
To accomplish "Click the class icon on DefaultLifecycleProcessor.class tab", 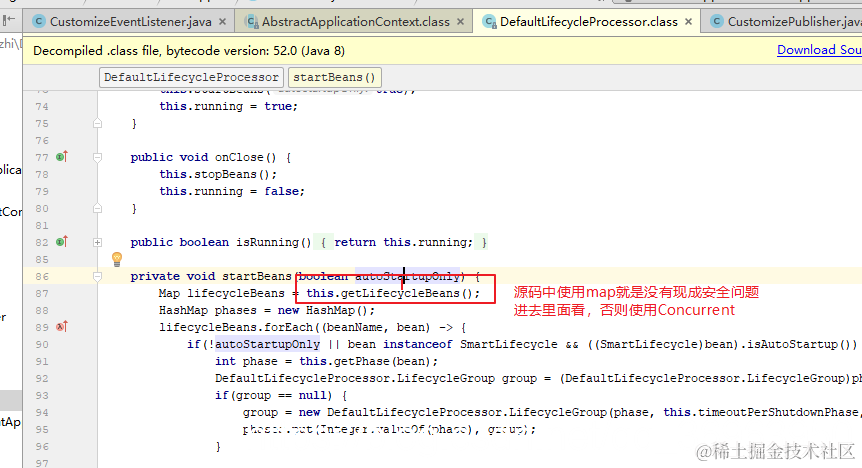I will (x=489, y=22).
